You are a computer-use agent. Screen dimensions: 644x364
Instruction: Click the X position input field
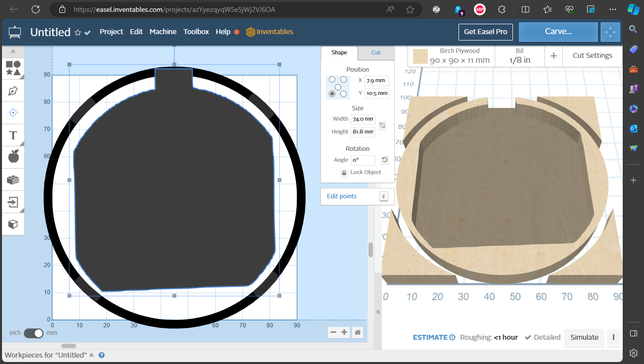click(377, 80)
